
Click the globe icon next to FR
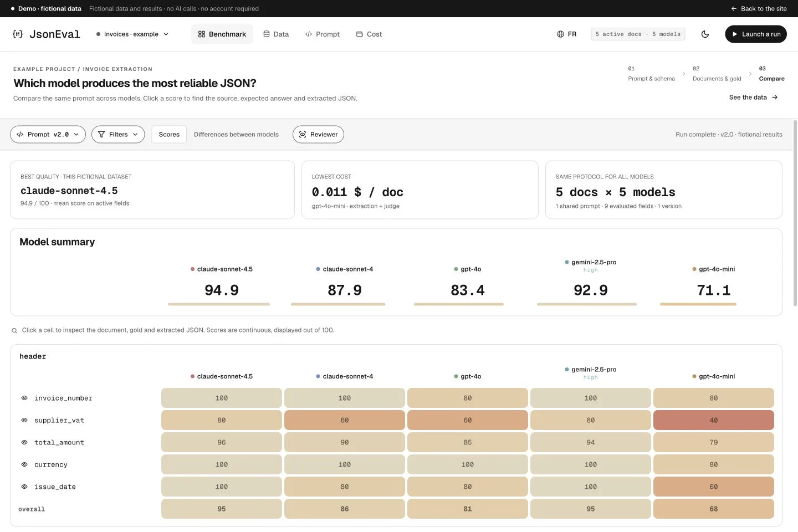(560, 34)
